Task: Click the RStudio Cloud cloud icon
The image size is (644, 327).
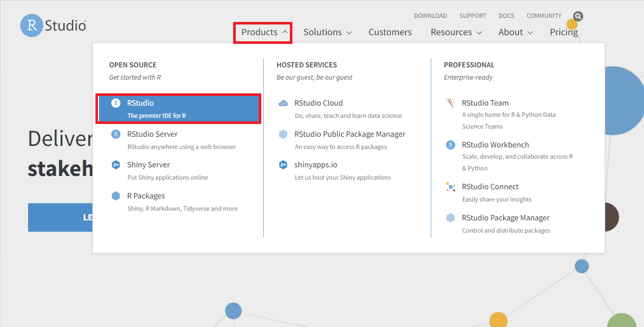Action: coord(283,103)
